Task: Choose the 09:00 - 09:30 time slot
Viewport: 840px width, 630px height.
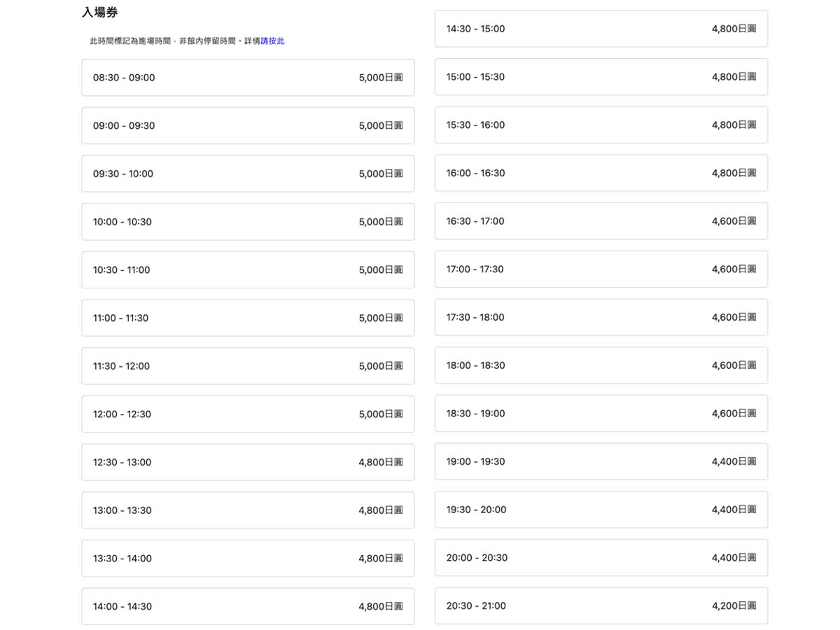Action: (248, 126)
